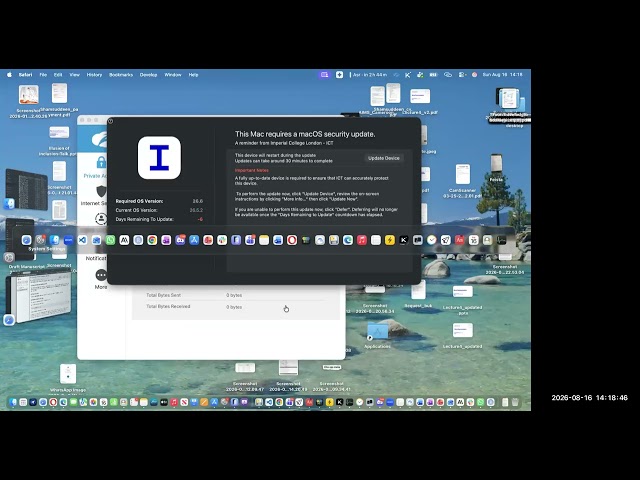The height and width of the screenshot is (480, 640).
Task: Click the Required OS Version label
Action: pos(139,201)
